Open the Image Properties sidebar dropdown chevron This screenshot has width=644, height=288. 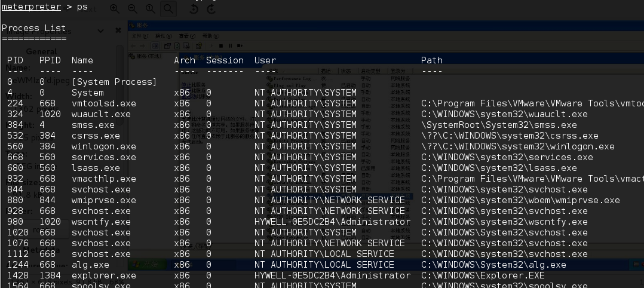pos(100,30)
